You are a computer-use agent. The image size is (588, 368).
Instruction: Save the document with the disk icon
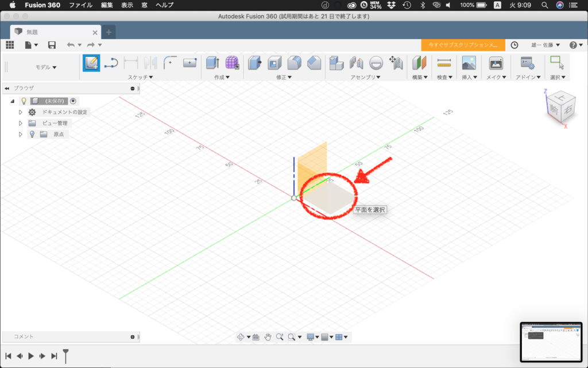tap(52, 45)
